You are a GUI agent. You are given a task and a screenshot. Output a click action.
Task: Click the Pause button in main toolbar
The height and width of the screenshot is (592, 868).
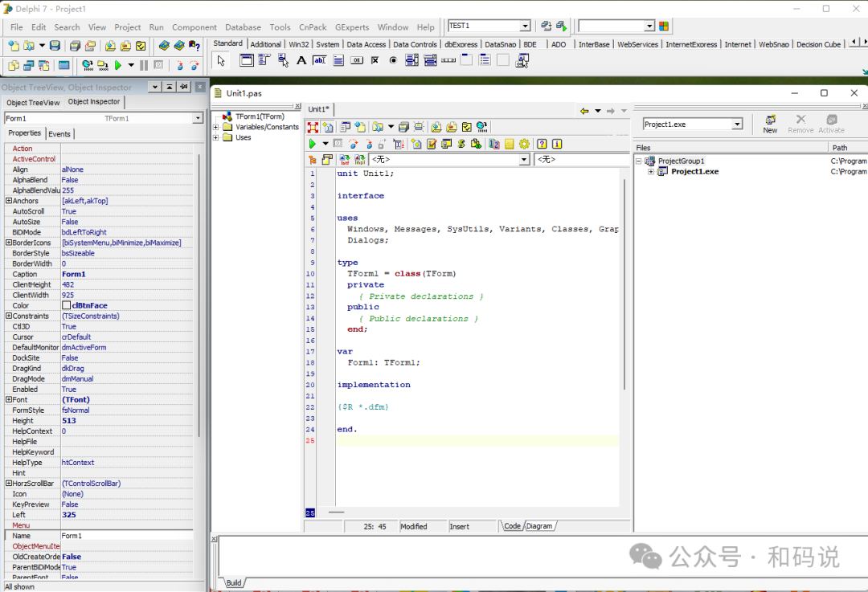[x=144, y=65]
